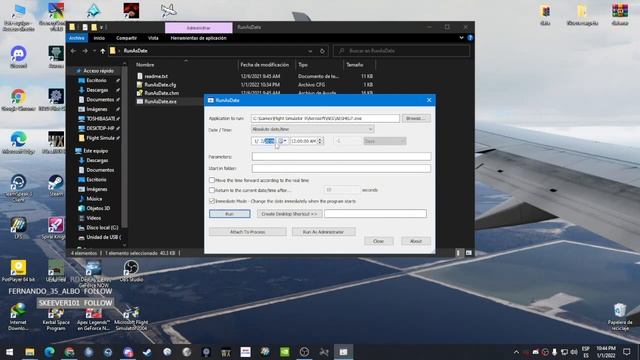This screenshot has height=360, width=640.
Task: Click the Application to run path field
Action: coord(325,118)
